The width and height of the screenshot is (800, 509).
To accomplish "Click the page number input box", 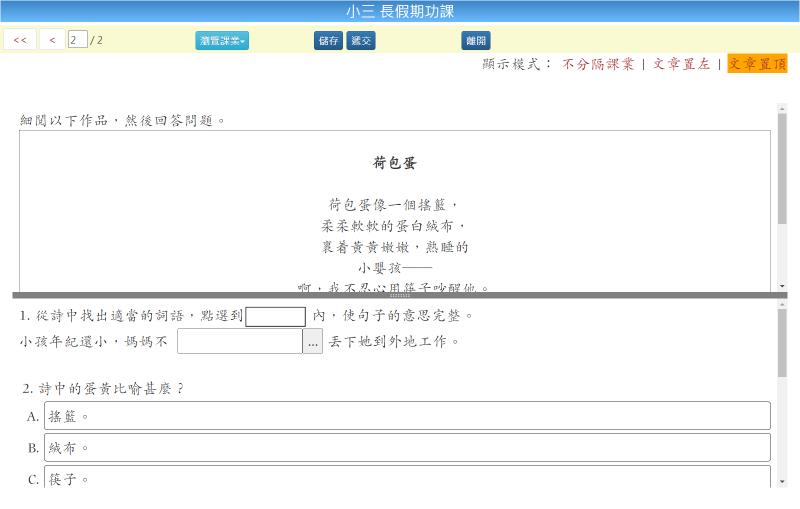I will click(77, 40).
